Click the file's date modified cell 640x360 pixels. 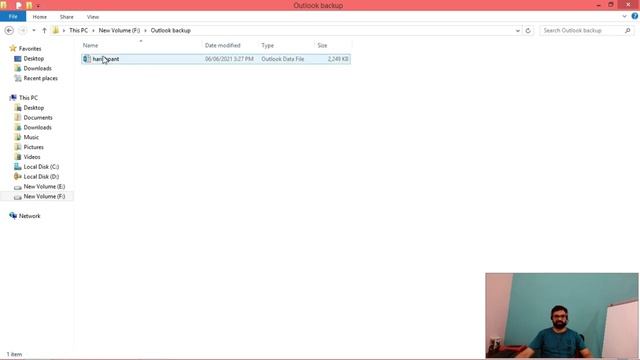(x=229, y=59)
